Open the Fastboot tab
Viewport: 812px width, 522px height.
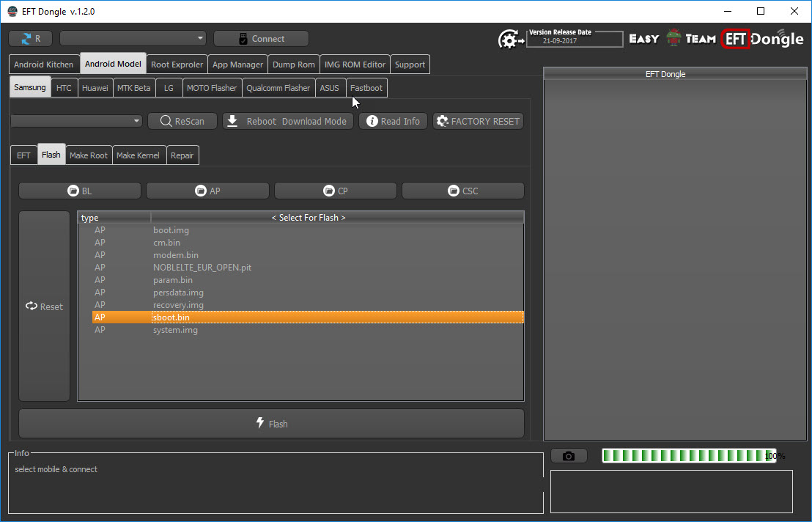click(x=366, y=87)
